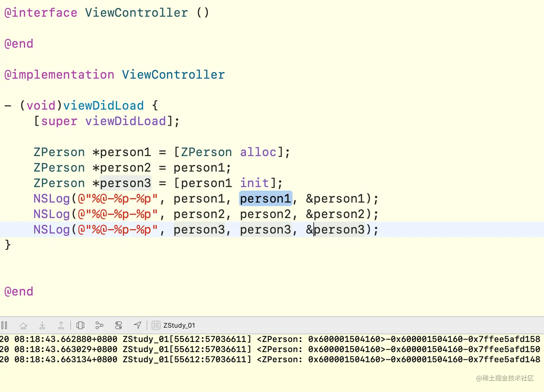This screenshot has width=544, height=392.
Task: Click console log line ending 0x7ffee5afd148
Action: 270,359
